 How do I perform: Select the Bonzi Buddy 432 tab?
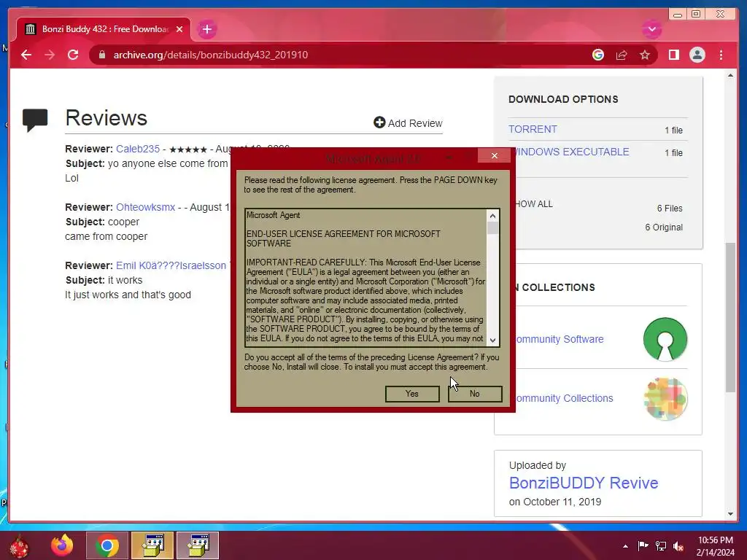coord(104,29)
